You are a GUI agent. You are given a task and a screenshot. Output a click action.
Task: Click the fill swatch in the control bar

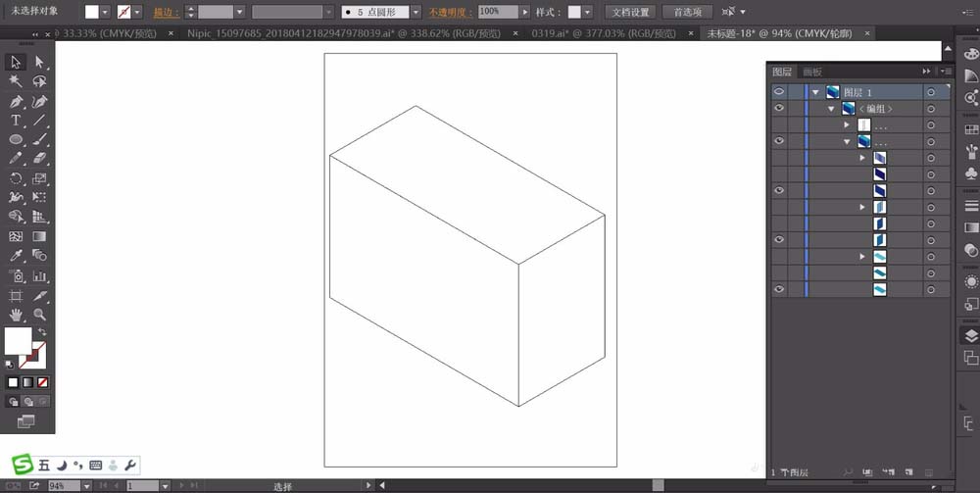(92, 12)
